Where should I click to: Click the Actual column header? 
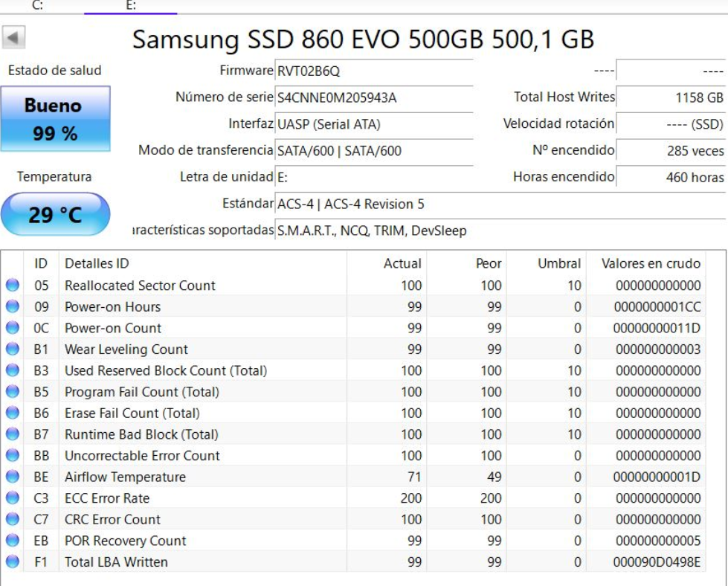tap(387, 263)
